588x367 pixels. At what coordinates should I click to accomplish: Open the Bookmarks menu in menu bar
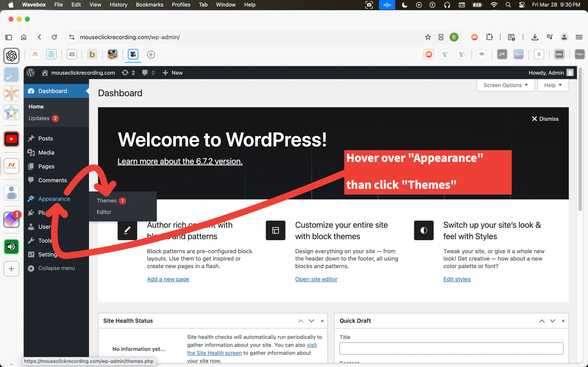pyautogui.click(x=150, y=5)
